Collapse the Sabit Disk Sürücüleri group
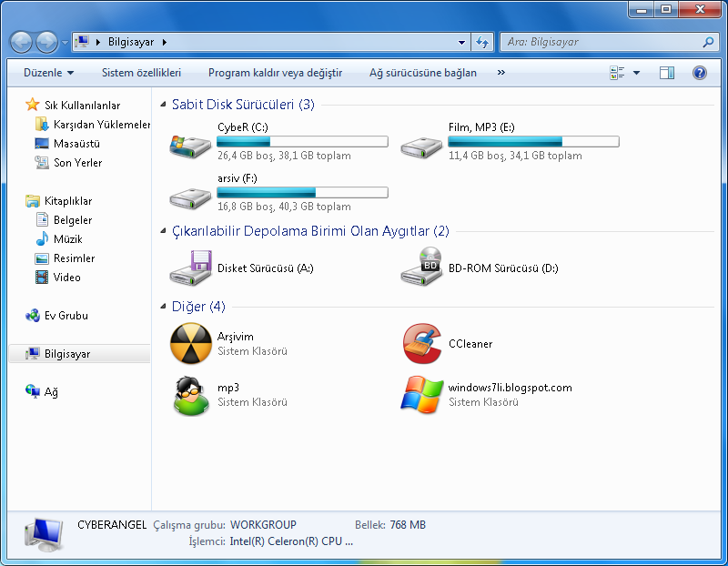The width and height of the screenshot is (728, 566). [x=163, y=105]
